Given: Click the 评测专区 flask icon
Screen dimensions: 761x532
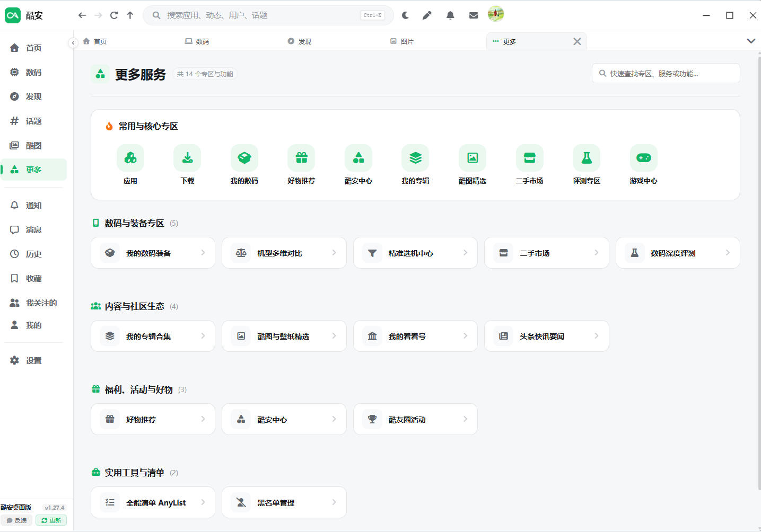Looking at the screenshot, I should pos(587,158).
